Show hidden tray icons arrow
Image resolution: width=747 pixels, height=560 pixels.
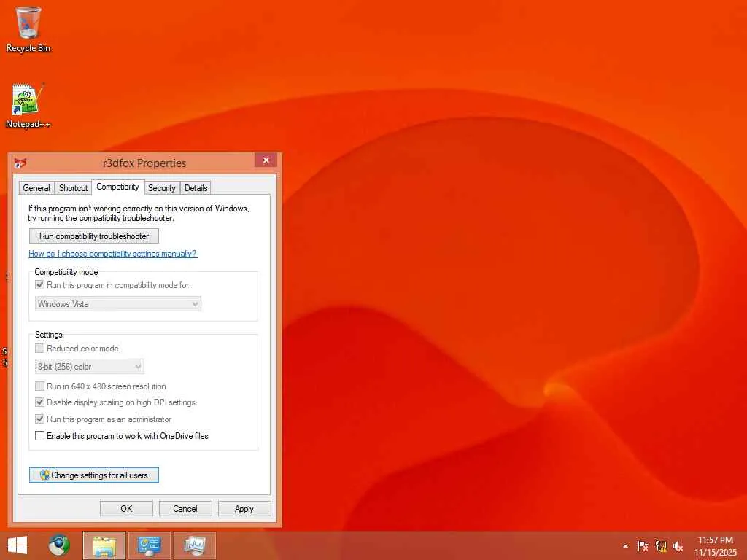pos(625,546)
